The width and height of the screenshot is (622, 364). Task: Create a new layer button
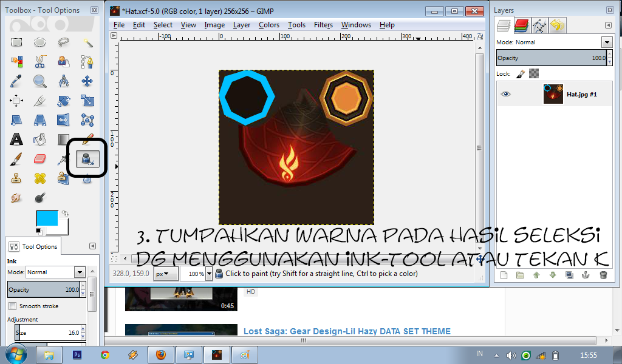click(x=504, y=275)
